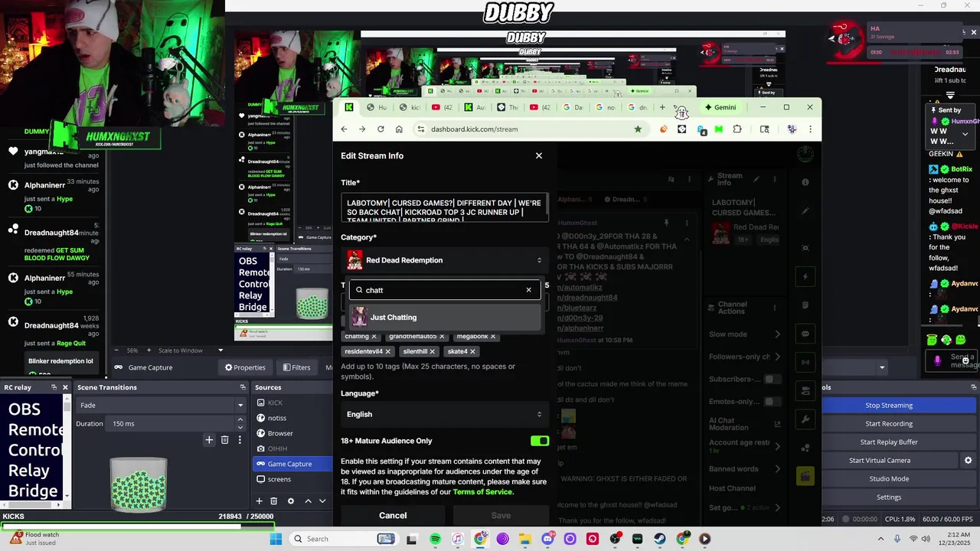
Task: Click Start Replay Buffer in OBS
Action: click(x=889, y=442)
